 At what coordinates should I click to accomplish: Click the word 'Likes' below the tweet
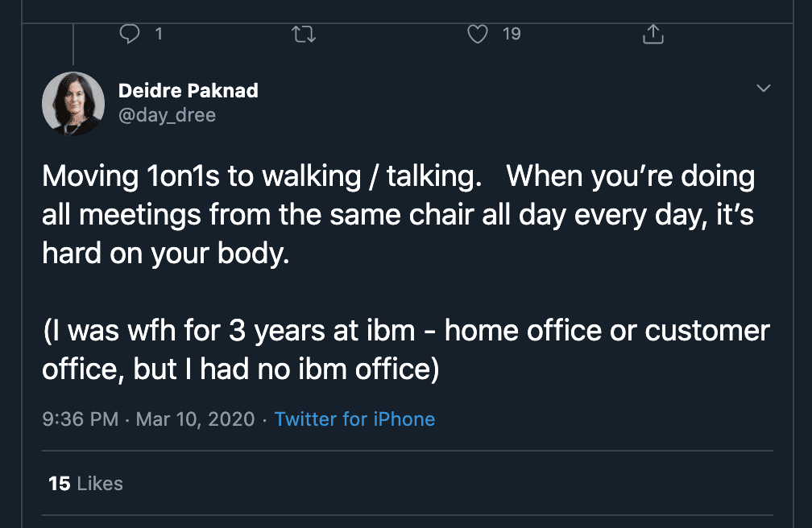pos(101,484)
